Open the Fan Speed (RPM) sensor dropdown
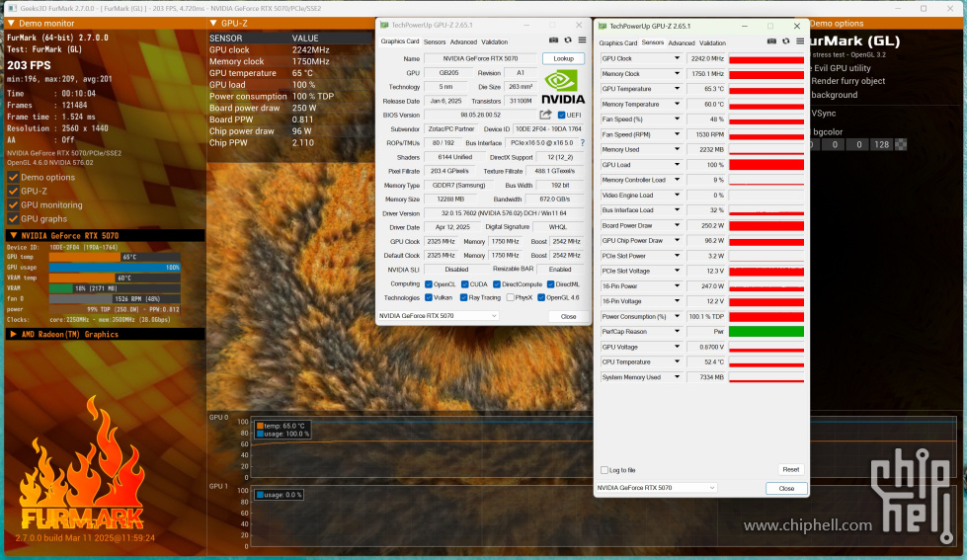The image size is (967, 560). pos(677,134)
